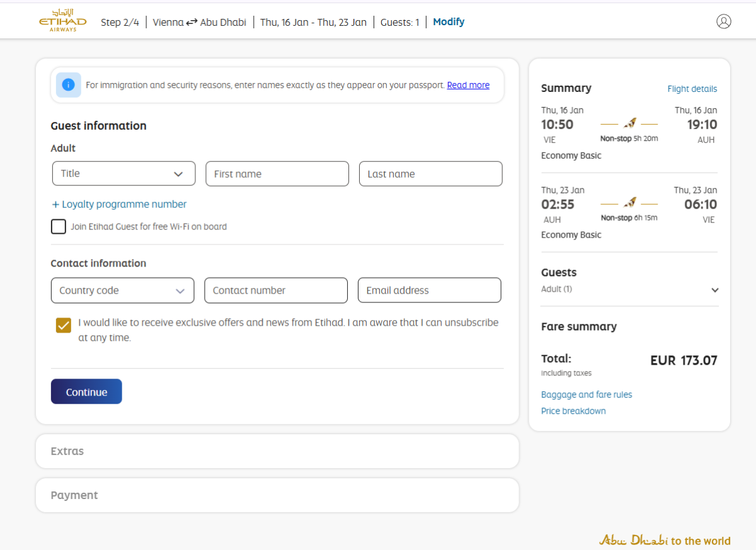Viewport: 756px width, 550px height.
Task: Enable Join Etihad Guest free Wi-Fi checkbox
Action: (x=59, y=227)
